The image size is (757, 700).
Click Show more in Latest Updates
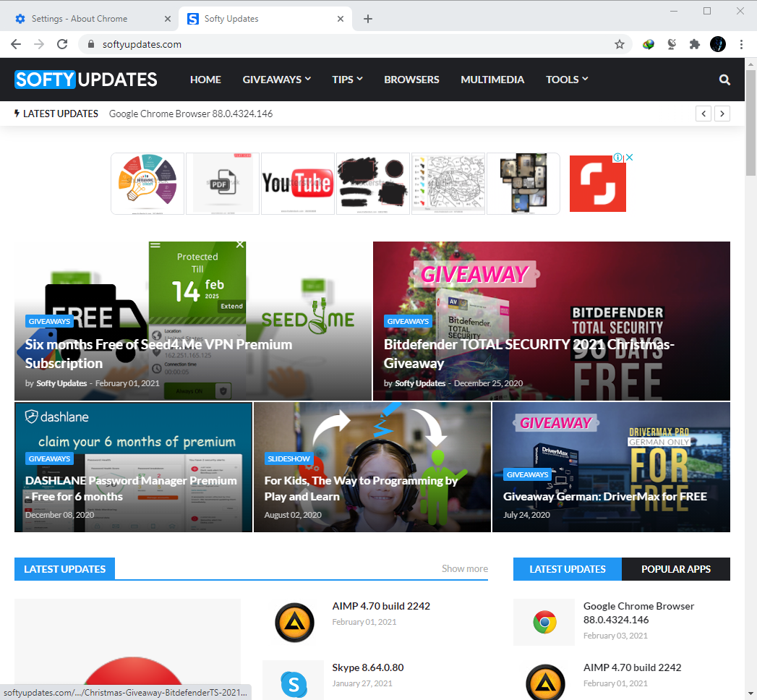(464, 568)
